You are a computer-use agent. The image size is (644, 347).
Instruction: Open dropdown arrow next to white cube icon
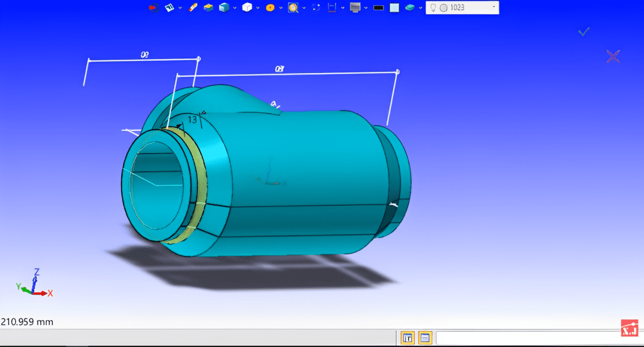click(x=258, y=8)
